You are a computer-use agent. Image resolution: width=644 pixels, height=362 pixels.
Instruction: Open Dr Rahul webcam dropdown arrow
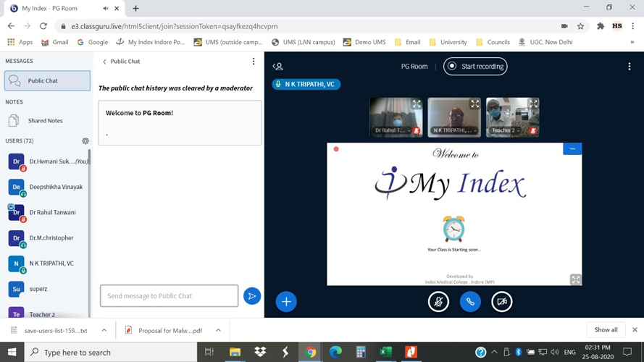409,130
